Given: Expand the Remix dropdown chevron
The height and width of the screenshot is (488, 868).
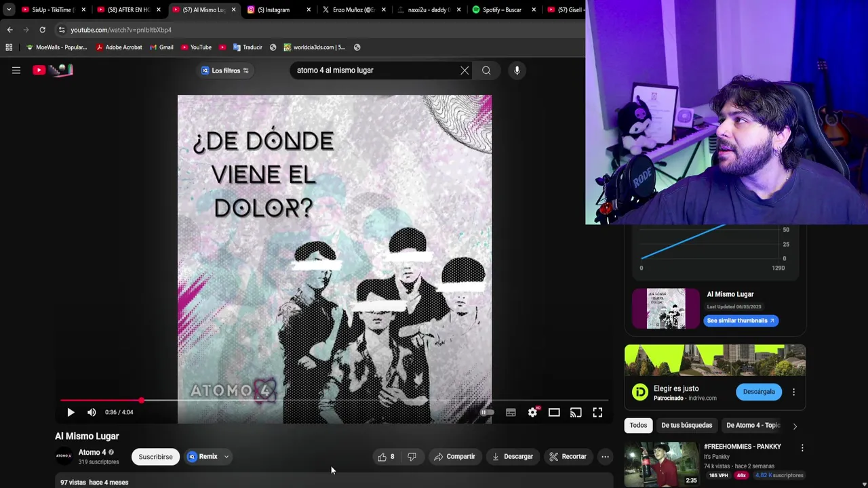Looking at the screenshot, I should (226, 457).
